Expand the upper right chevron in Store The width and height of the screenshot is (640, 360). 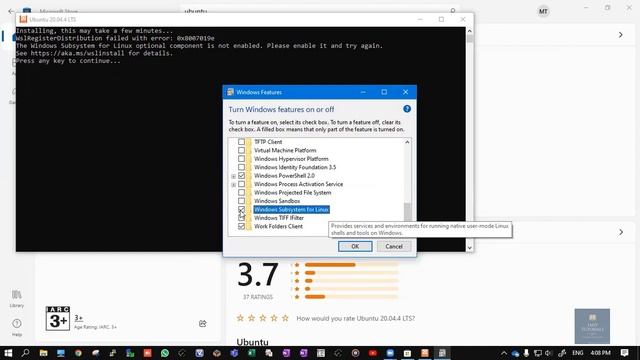point(620,35)
